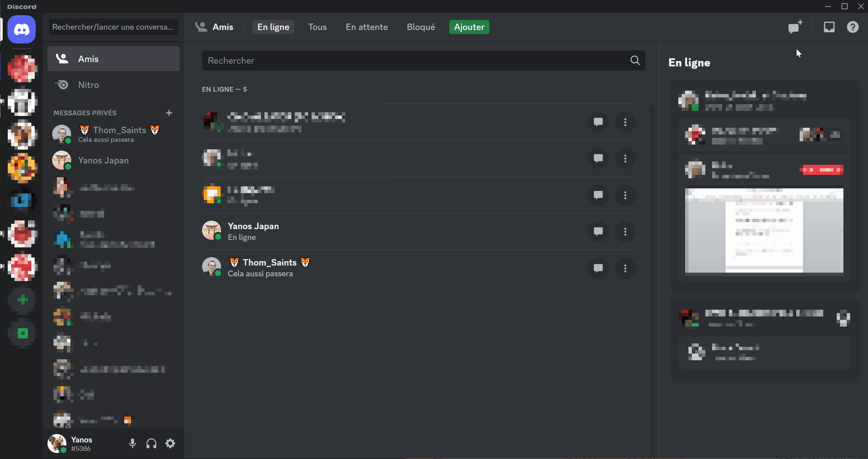Image resolution: width=868 pixels, height=459 pixels.
Task: Click the search magnifier in Rechercher field
Action: click(635, 60)
